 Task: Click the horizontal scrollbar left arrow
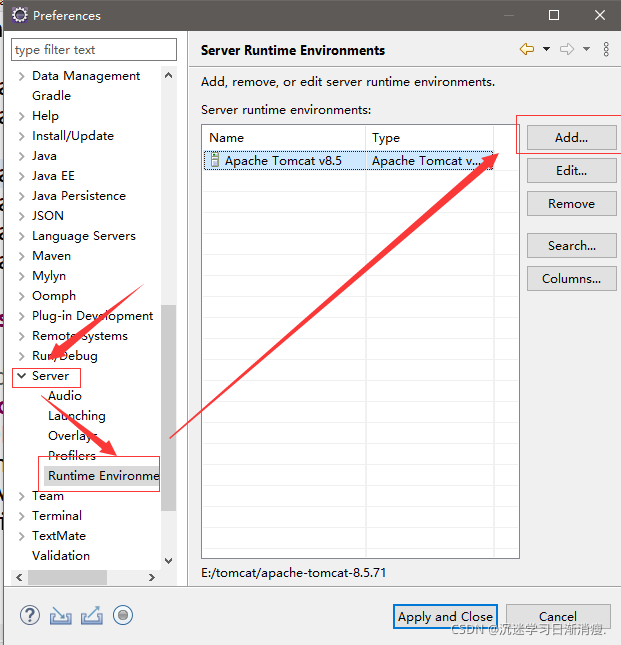tap(19, 578)
